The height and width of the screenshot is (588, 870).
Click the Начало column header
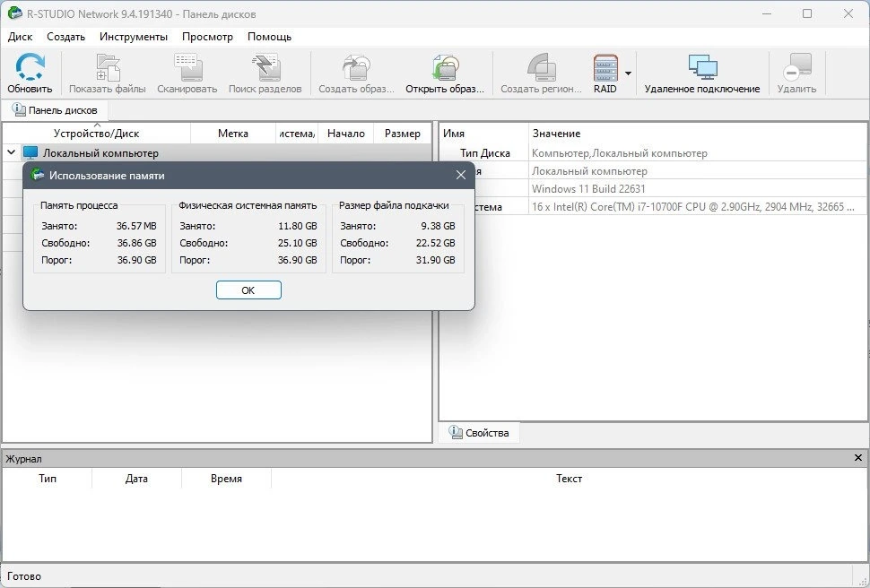[x=346, y=134]
